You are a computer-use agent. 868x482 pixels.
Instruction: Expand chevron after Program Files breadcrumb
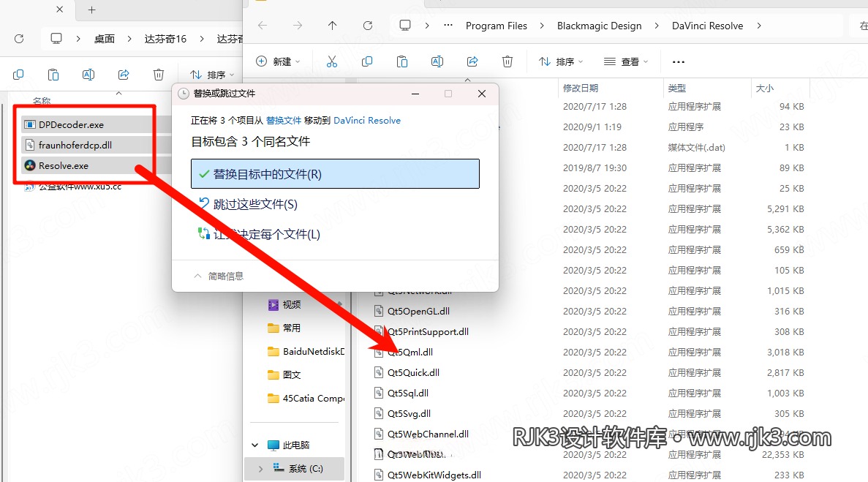542,26
